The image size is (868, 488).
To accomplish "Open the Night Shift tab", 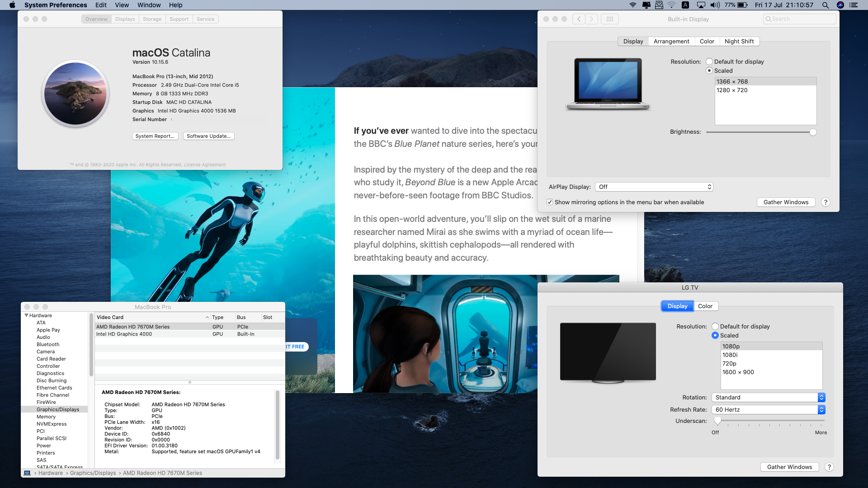I will pos(739,41).
